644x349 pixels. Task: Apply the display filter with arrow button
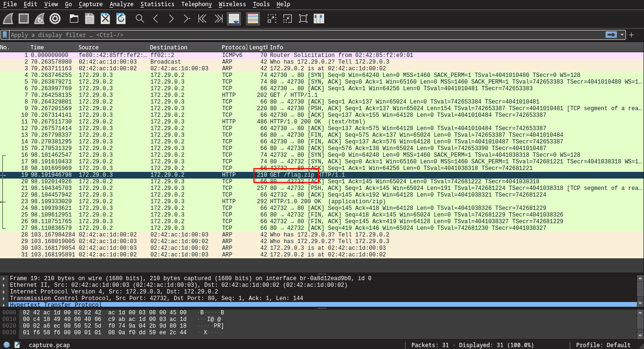click(x=611, y=35)
